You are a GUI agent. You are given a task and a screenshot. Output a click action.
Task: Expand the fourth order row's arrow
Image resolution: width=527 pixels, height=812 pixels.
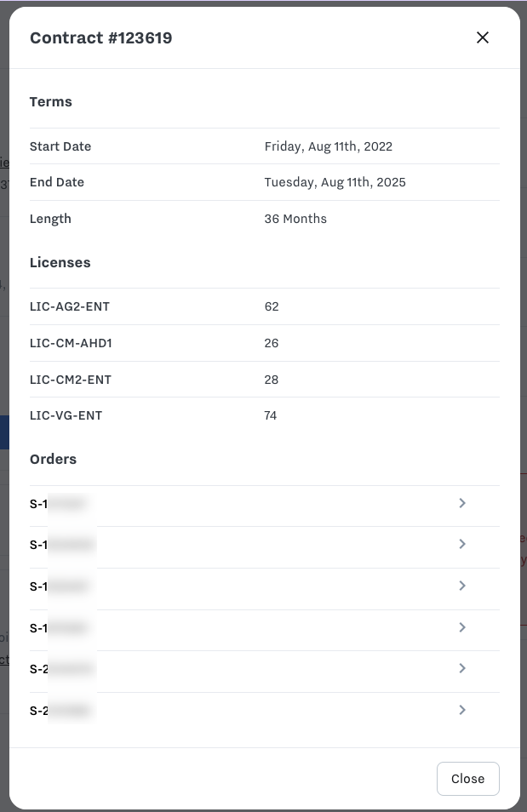(x=462, y=627)
